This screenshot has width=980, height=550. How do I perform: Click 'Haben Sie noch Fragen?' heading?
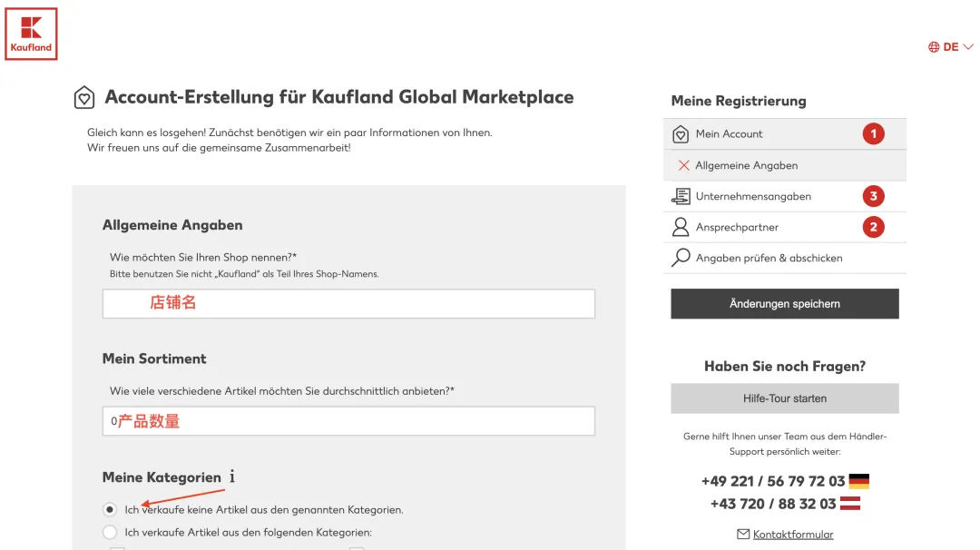coord(785,367)
